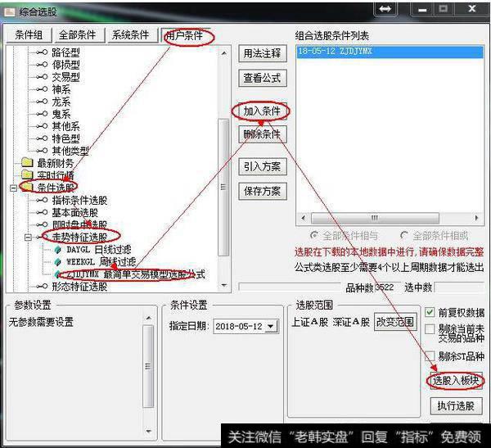Select DAYGL 日线过滤 formula
The width and height of the screenshot is (491, 448).
pyautogui.click(x=99, y=250)
